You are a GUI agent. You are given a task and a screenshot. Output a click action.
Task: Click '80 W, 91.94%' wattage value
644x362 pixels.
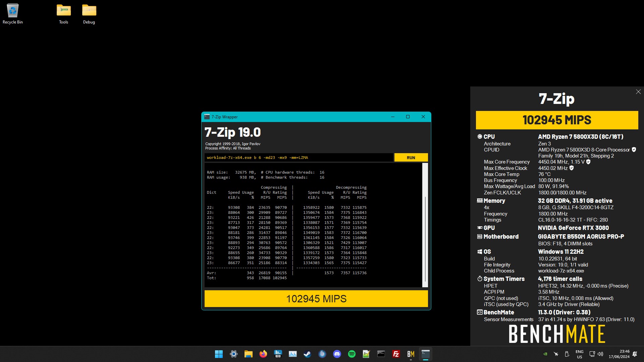553,186
